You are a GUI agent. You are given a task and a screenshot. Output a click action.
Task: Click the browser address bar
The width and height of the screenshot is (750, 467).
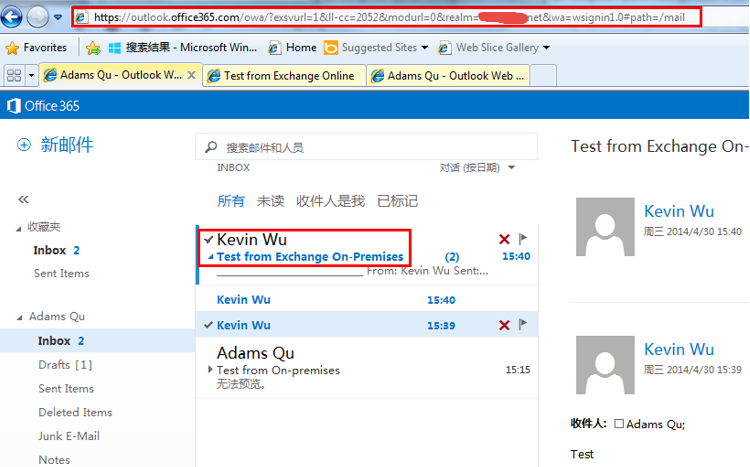(380, 17)
